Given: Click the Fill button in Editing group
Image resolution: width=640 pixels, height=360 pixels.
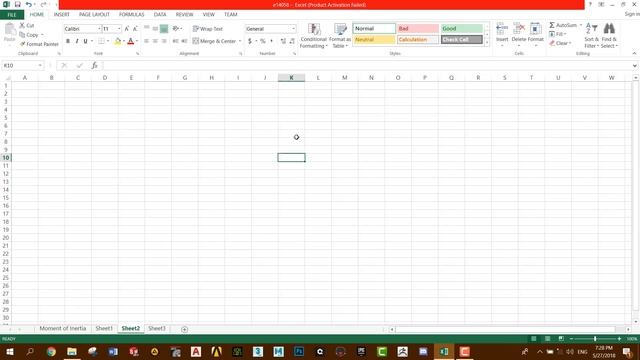Looking at the screenshot, I should click(558, 34).
